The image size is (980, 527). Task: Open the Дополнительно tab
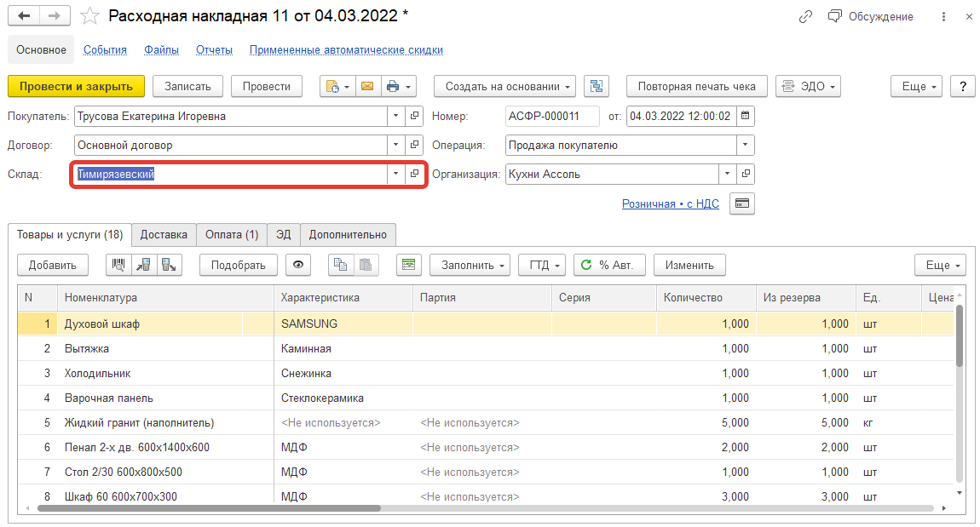coord(349,235)
